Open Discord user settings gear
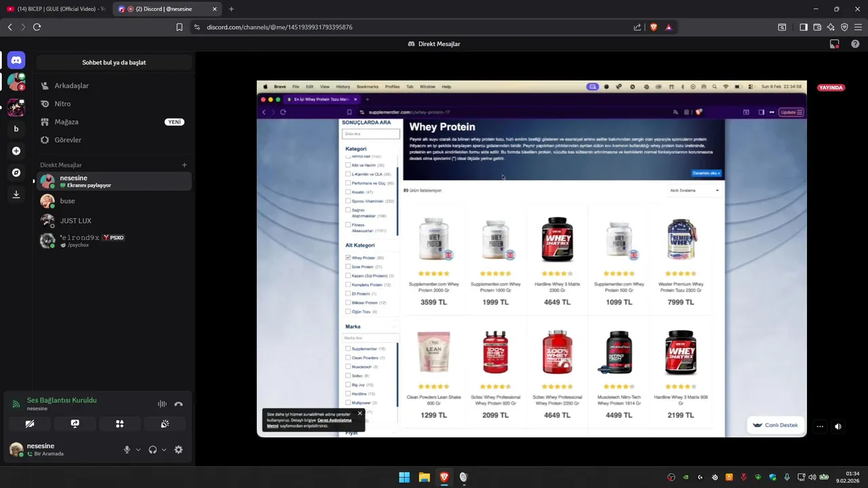Viewport: 868px width, 488px height. pyautogui.click(x=178, y=449)
